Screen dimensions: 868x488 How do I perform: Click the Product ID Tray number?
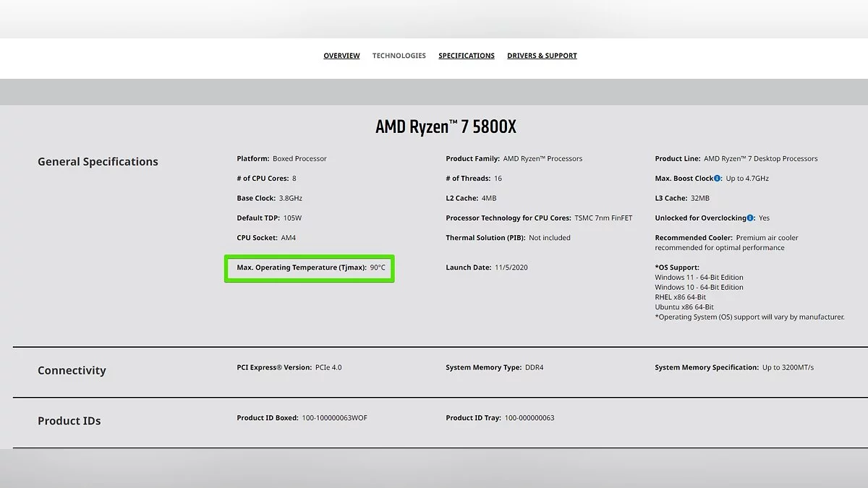click(529, 418)
